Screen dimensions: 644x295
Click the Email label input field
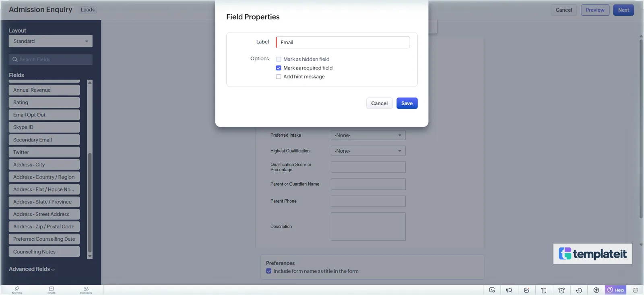tap(343, 42)
